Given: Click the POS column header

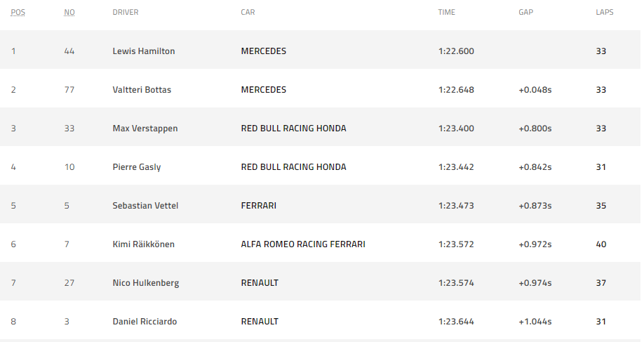Looking at the screenshot, I should coord(18,12).
